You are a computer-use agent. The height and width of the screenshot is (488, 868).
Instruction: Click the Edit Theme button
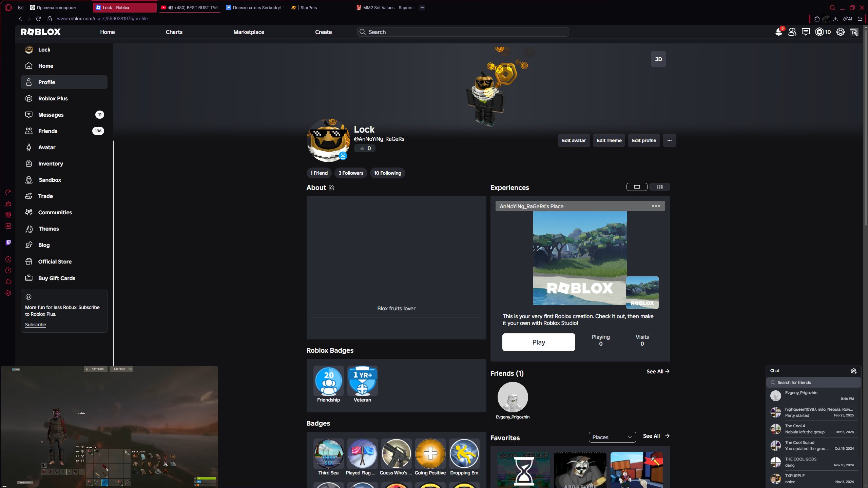(609, 140)
